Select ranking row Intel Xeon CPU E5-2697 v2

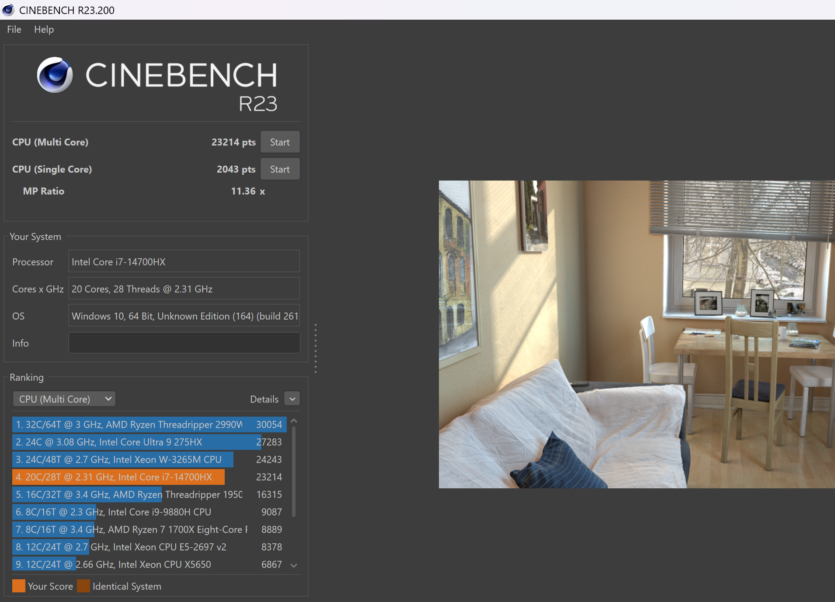click(x=149, y=547)
